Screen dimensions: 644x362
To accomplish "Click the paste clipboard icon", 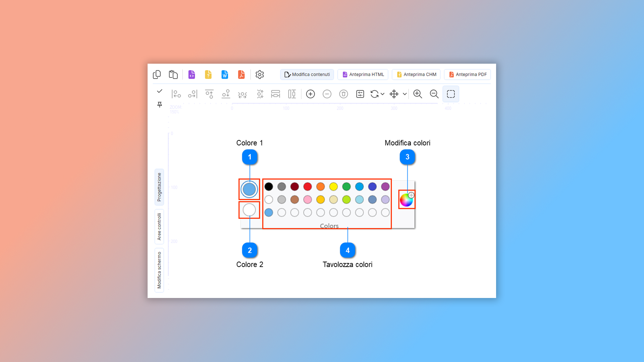I will [x=173, y=74].
